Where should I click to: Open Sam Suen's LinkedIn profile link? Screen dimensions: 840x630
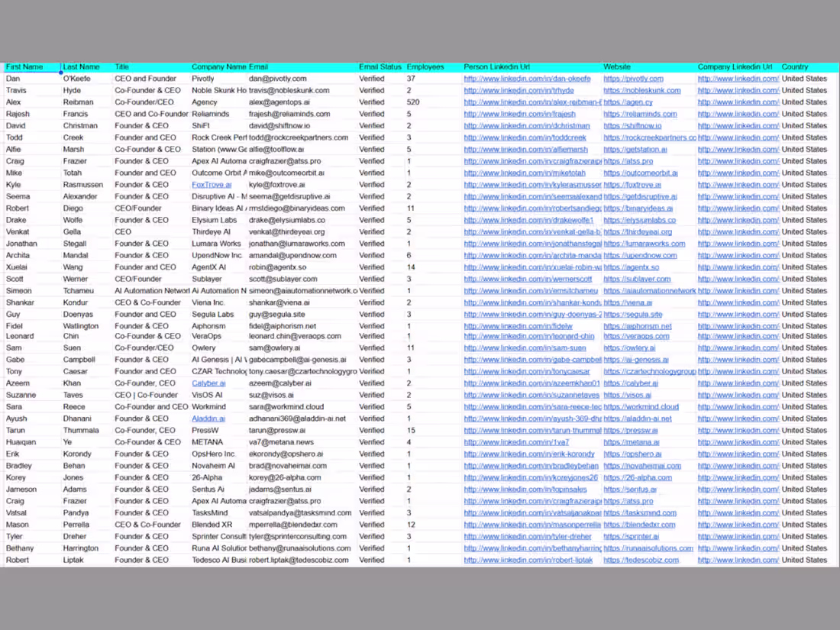point(525,348)
